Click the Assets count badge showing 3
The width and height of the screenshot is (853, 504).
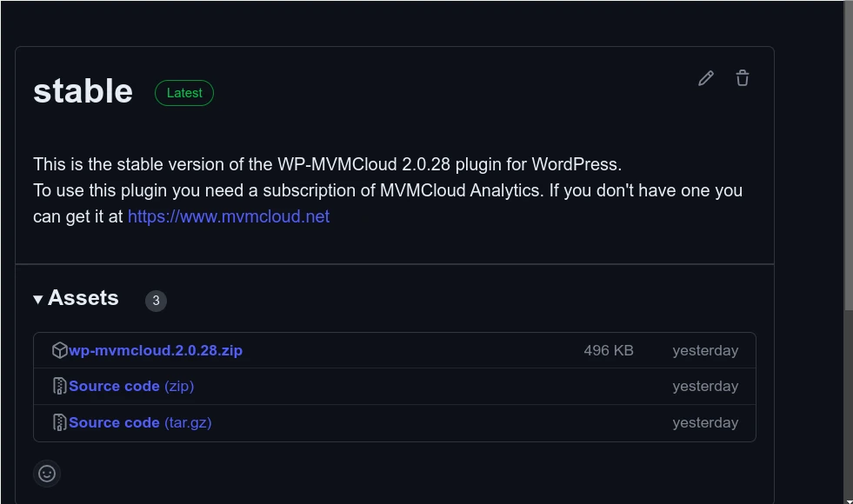click(x=156, y=301)
